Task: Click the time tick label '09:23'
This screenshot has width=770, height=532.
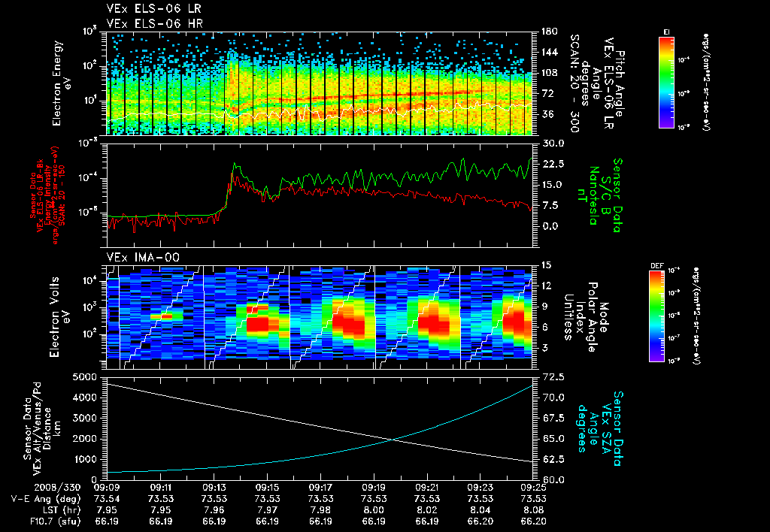Action: pos(480,488)
